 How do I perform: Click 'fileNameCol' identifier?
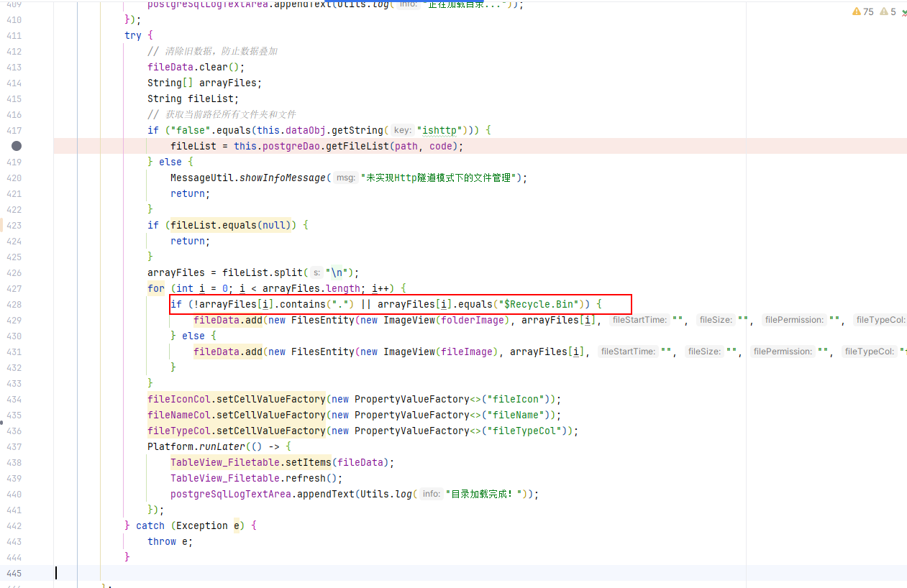tap(179, 415)
